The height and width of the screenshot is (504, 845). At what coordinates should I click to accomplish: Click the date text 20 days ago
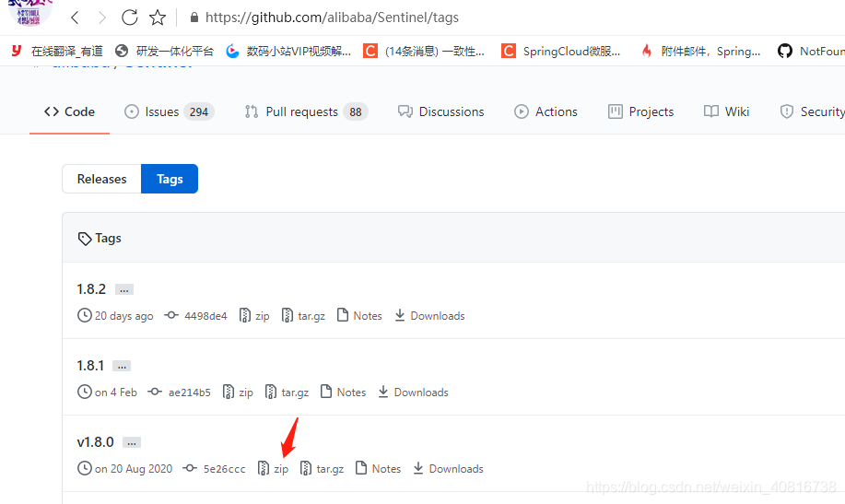tap(124, 316)
